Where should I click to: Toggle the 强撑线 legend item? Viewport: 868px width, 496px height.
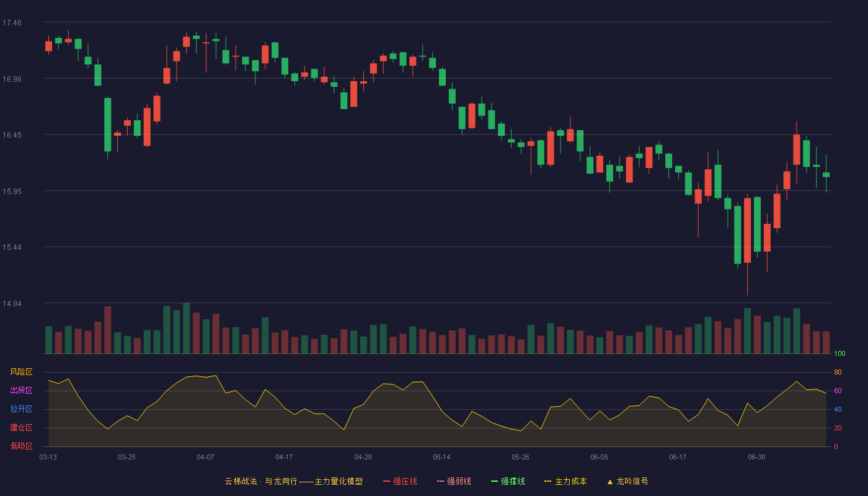coord(508,481)
